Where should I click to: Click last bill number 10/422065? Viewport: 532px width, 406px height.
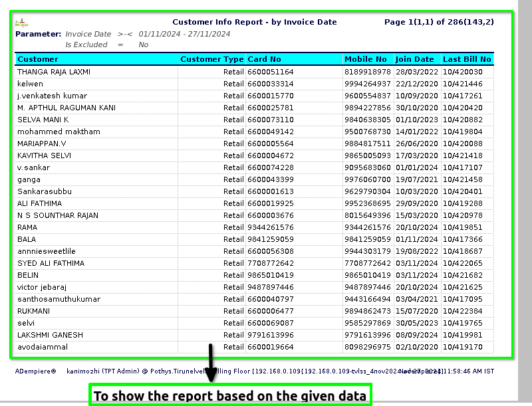pos(463,263)
